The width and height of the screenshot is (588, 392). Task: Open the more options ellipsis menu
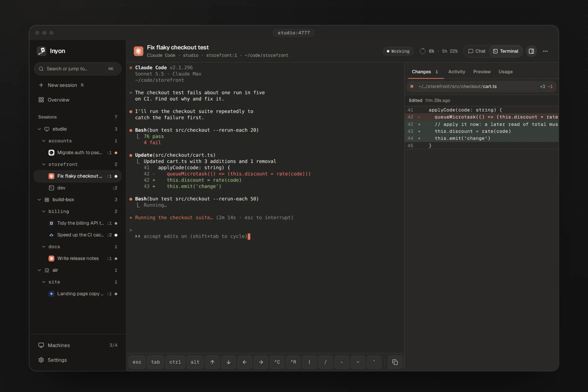tap(545, 51)
